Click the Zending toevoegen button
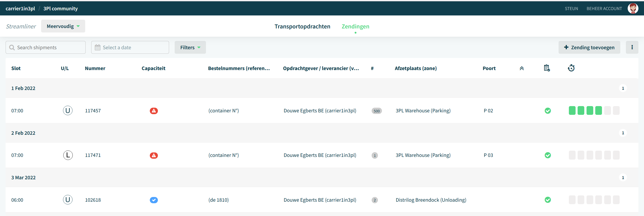 point(589,47)
